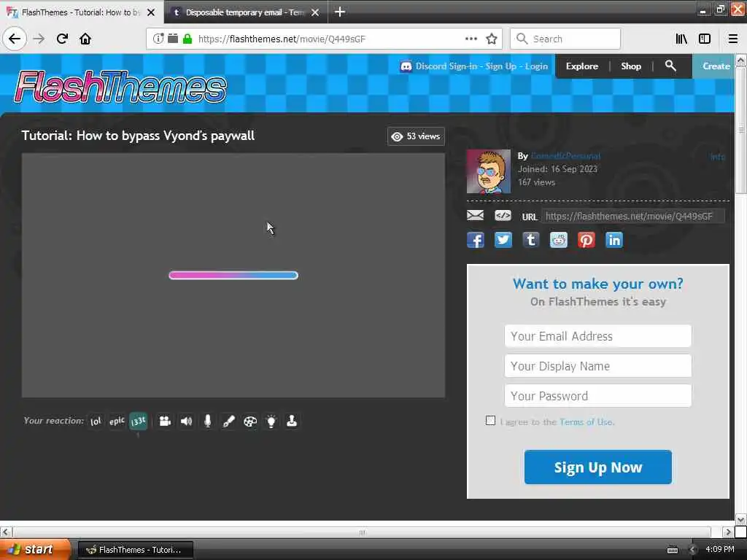Click the taskbar keyboard tray icon
The height and width of the screenshot is (560, 747).
point(672,550)
